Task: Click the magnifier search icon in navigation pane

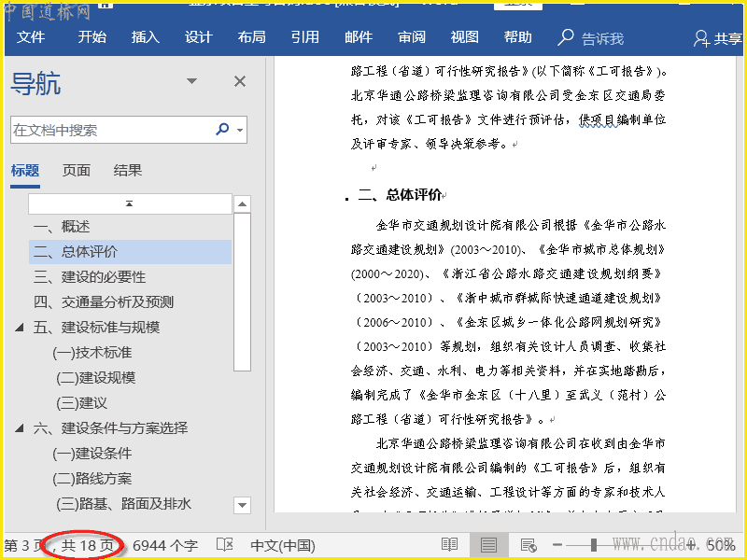Action: coord(222,129)
